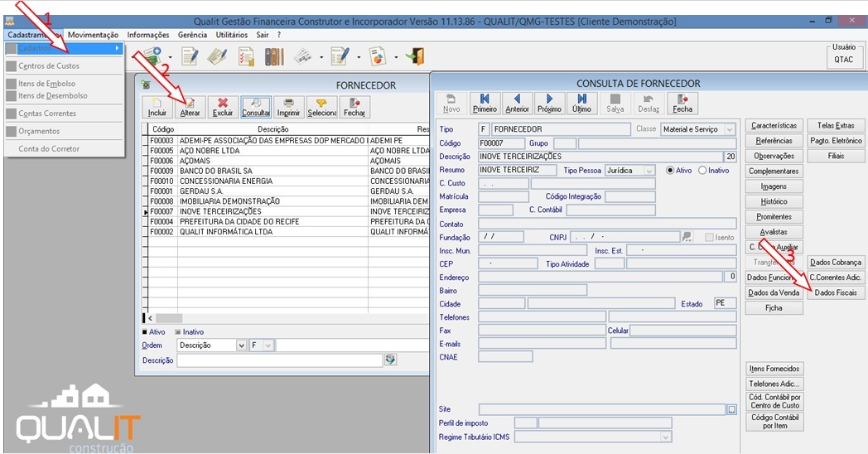The width and height of the screenshot is (868, 454).
Task: Open the Informações menu
Action: click(x=148, y=34)
